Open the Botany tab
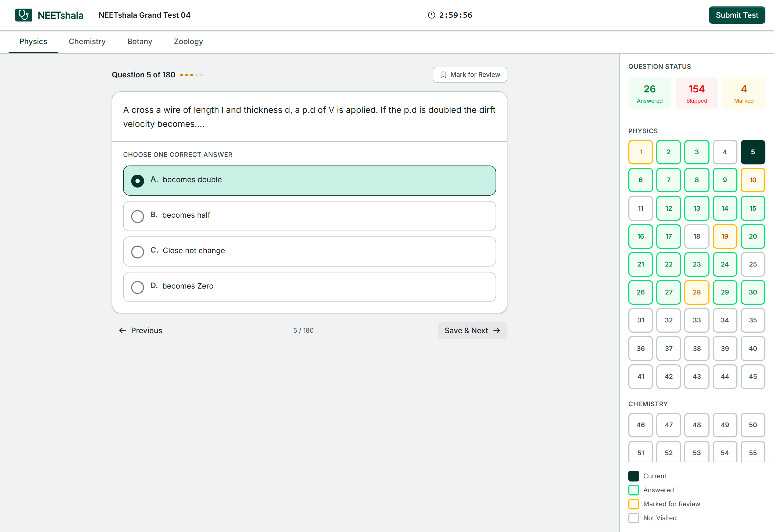Screen dimensions: 774x532 140,41
